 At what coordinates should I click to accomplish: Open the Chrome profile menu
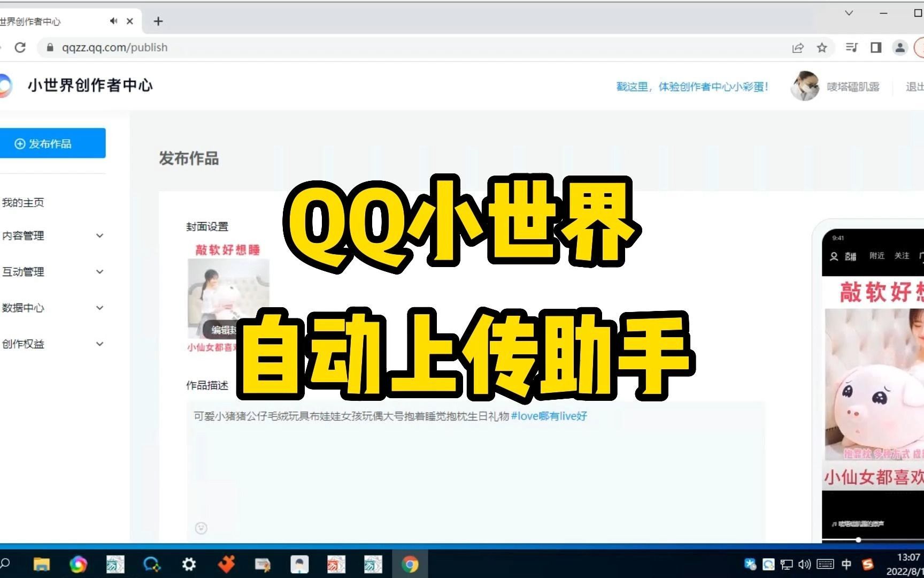900,48
